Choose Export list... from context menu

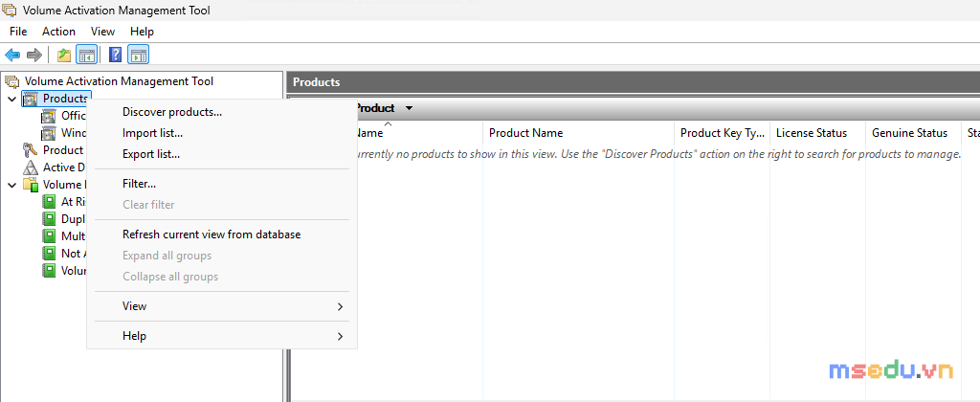point(222,154)
